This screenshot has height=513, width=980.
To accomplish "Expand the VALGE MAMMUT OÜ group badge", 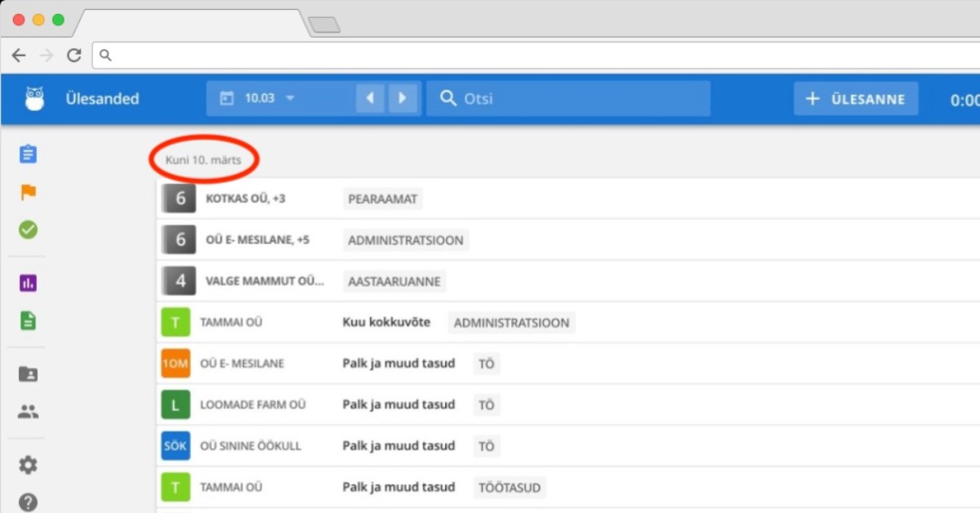I will coord(180,281).
